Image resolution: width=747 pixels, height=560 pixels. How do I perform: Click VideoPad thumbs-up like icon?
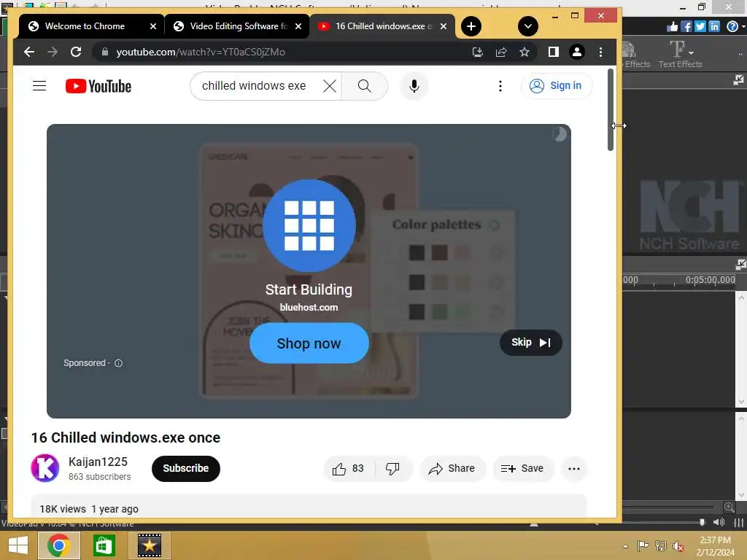point(672,27)
